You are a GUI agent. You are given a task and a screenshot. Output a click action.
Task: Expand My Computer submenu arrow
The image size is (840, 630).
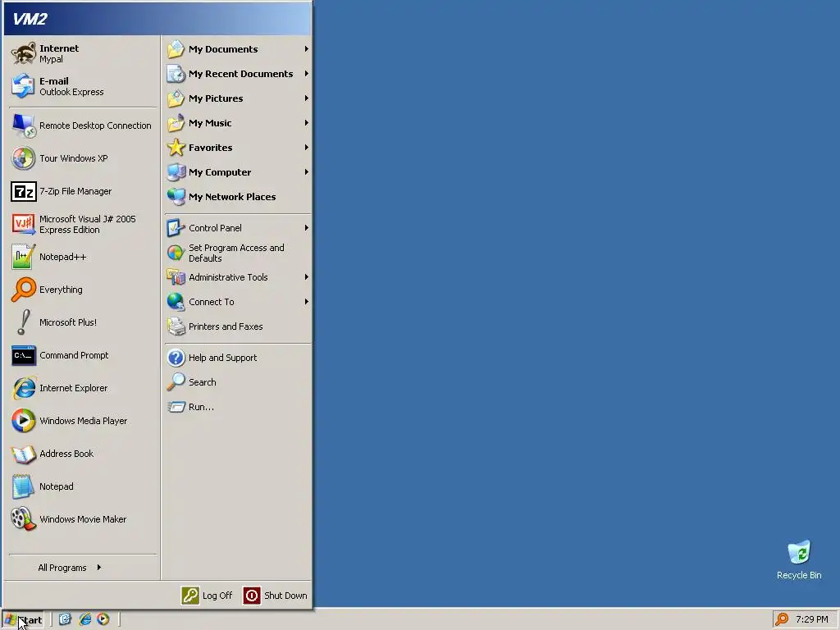tap(307, 172)
